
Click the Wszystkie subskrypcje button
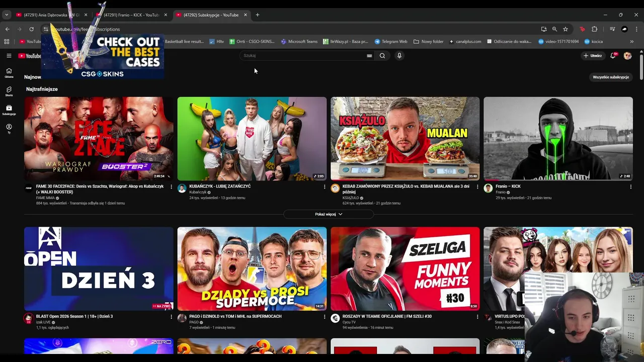pos(611,77)
